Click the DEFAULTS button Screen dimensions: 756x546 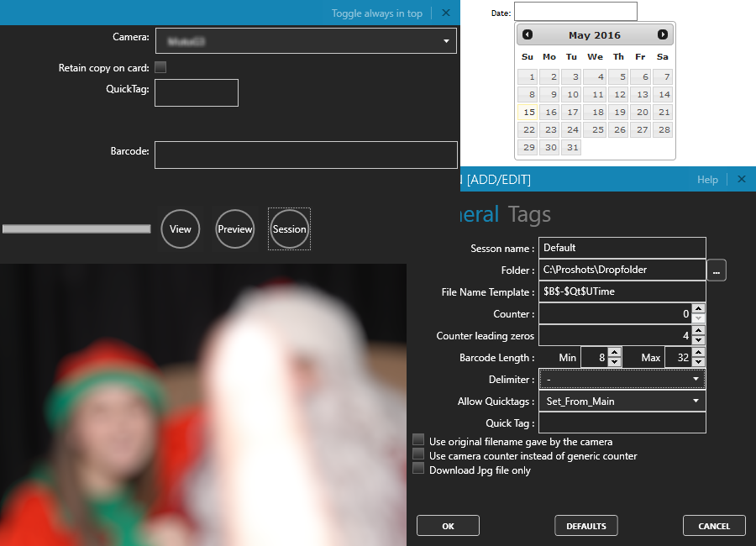[586, 526]
